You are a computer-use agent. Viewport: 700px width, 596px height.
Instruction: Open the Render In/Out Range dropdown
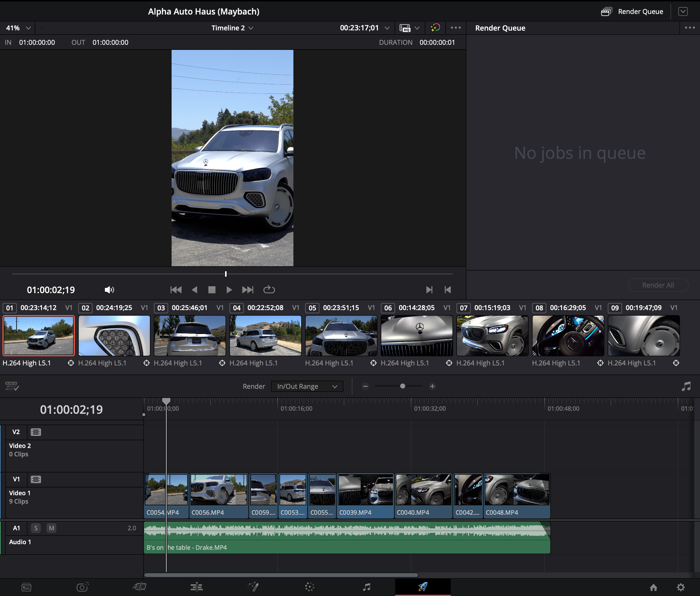click(307, 386)
